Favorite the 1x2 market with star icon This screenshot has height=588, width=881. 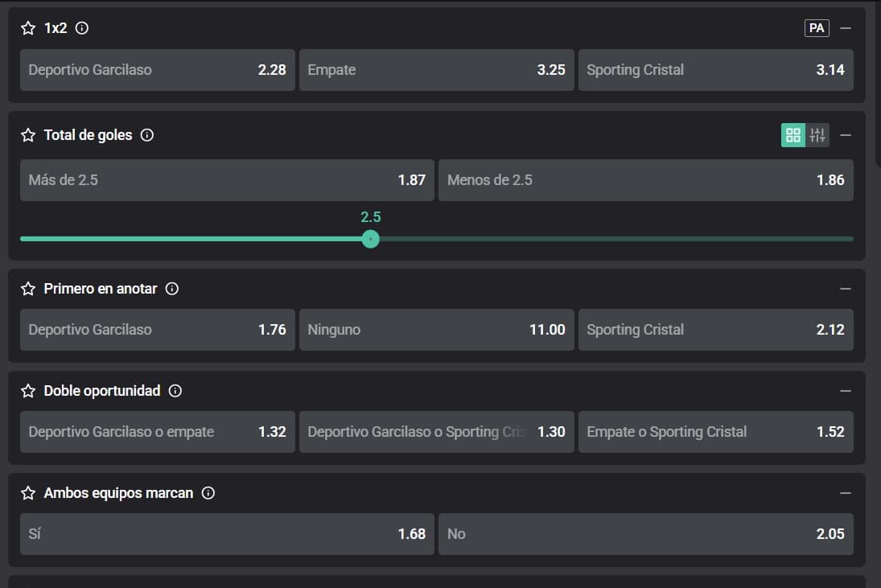tap(28, 28)
